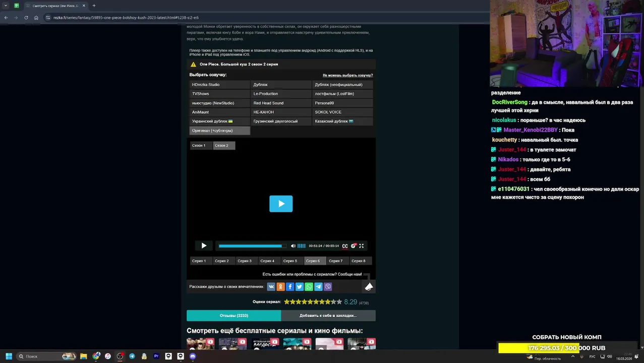Choose НЕ-КАНОН voiceover
The width and height of the screenshot is (644, 363).
(x=281, y=112)
